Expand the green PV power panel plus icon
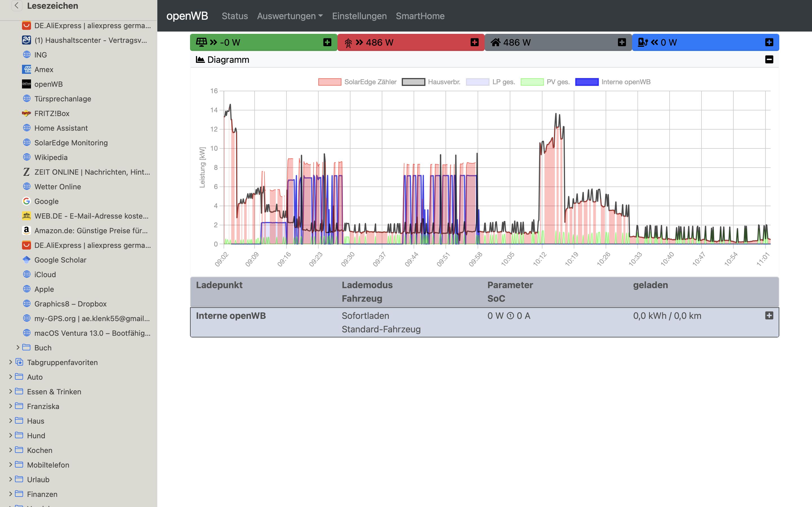 [x=327, y=42]
